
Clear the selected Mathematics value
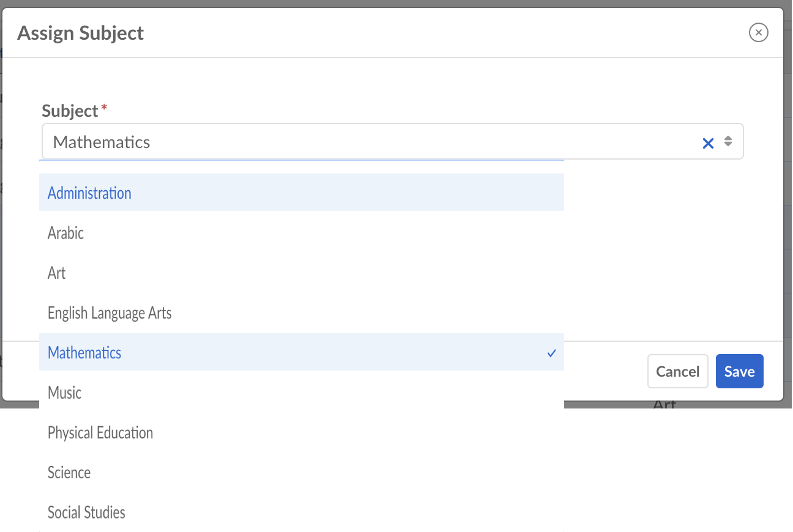(708, 143)
